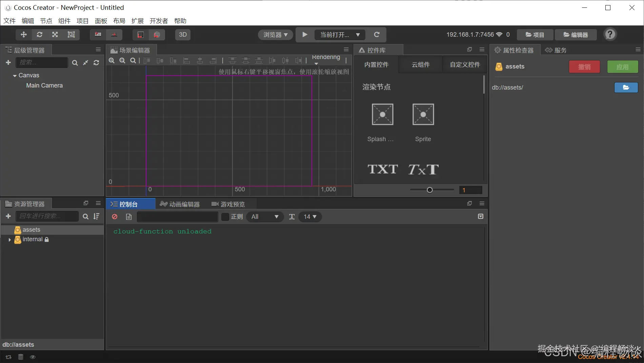Open the 节点 menu

pos(46,21)
